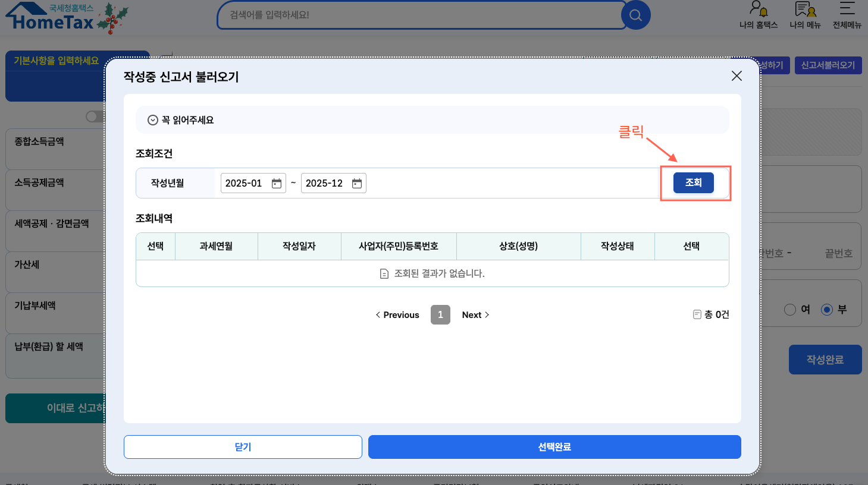Screen dimensions: 868x485
Task: Click the 조회 search button
Action: pos(693,183)
